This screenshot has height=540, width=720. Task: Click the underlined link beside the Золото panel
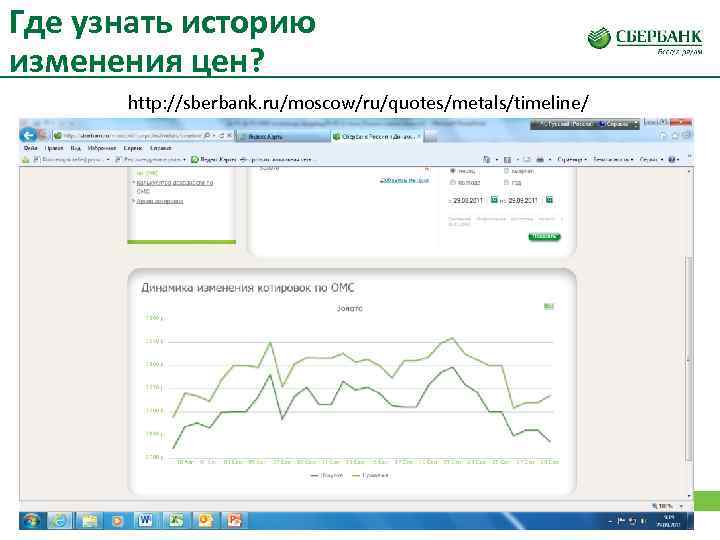click(x=405, y=180)
